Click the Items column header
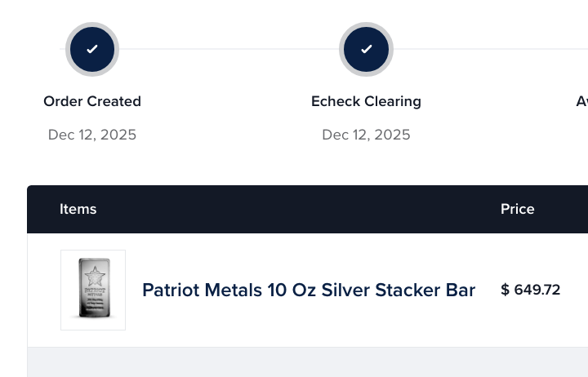 [78, 209]
